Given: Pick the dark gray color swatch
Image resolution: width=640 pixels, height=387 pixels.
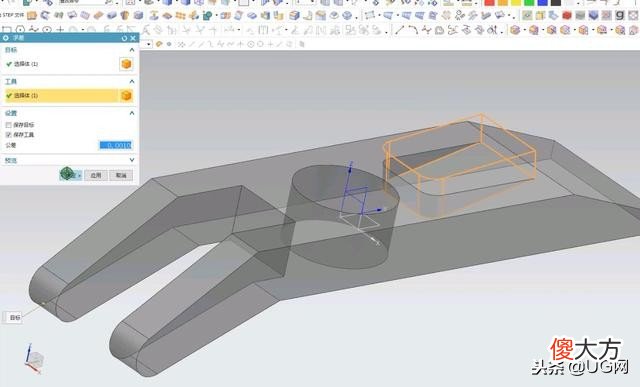Looking at the screenshot, I should pyautogui.click(x=556, y=2).
